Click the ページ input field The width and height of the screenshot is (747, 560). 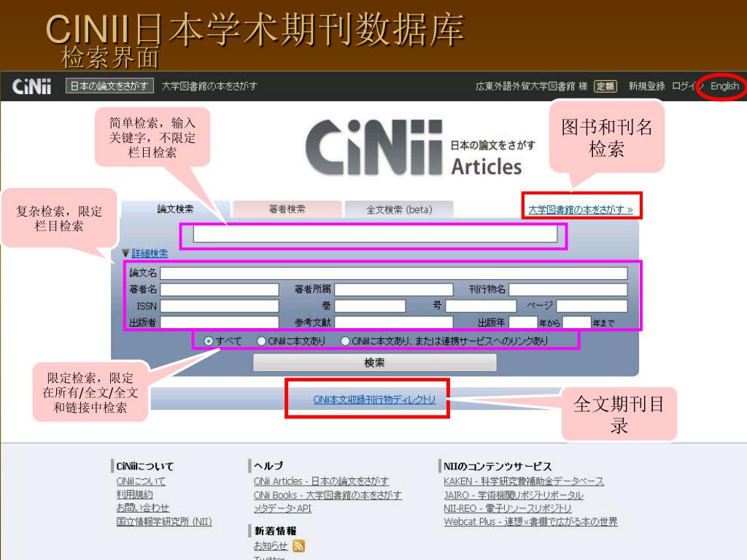(x=592, y=306)
